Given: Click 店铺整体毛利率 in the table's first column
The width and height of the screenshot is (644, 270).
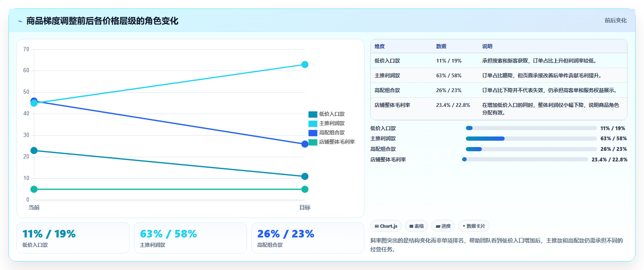Looking at the screenshot, I should 392,105.
